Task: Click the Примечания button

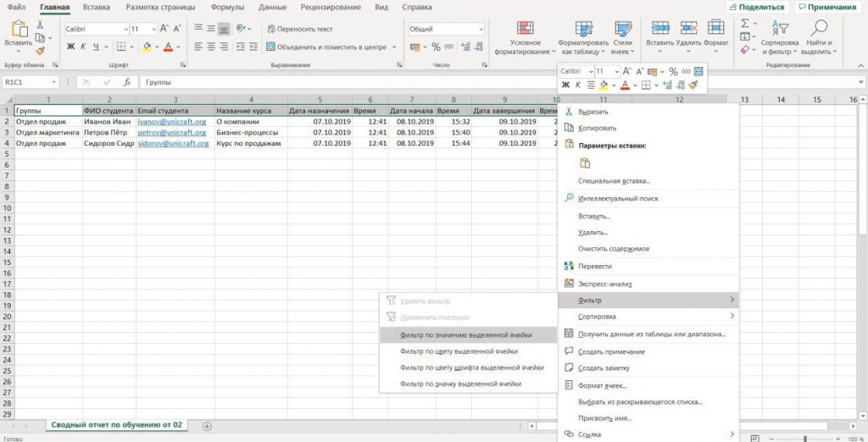Action: pyautogui.click(x=828, y=7)
